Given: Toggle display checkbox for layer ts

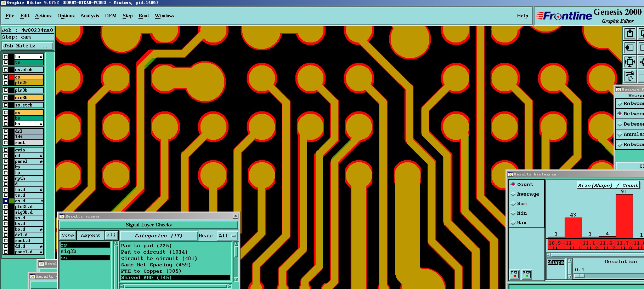Looking at the screenshot, I should pyautogui.click(x=6, y=62).
